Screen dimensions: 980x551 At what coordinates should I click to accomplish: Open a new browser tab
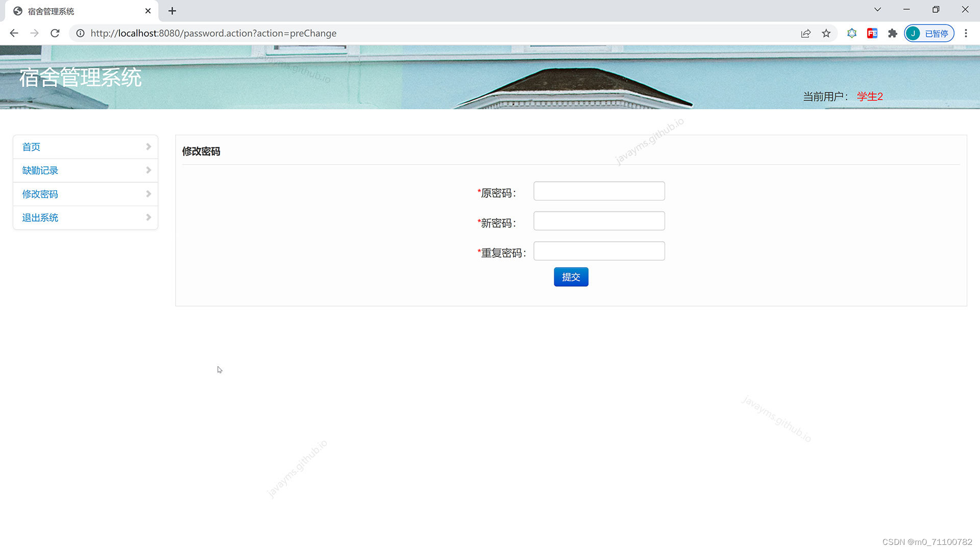[x=172, y=11]
